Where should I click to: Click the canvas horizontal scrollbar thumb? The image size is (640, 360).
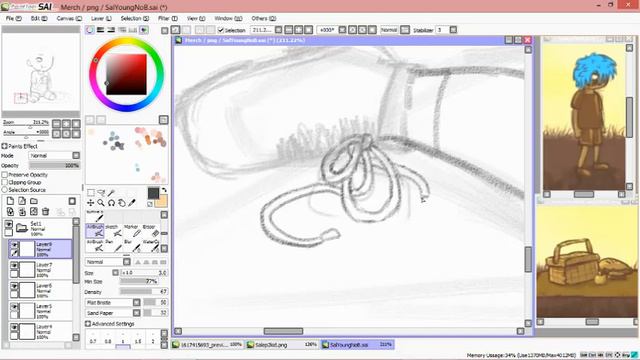tap(283, 331)
